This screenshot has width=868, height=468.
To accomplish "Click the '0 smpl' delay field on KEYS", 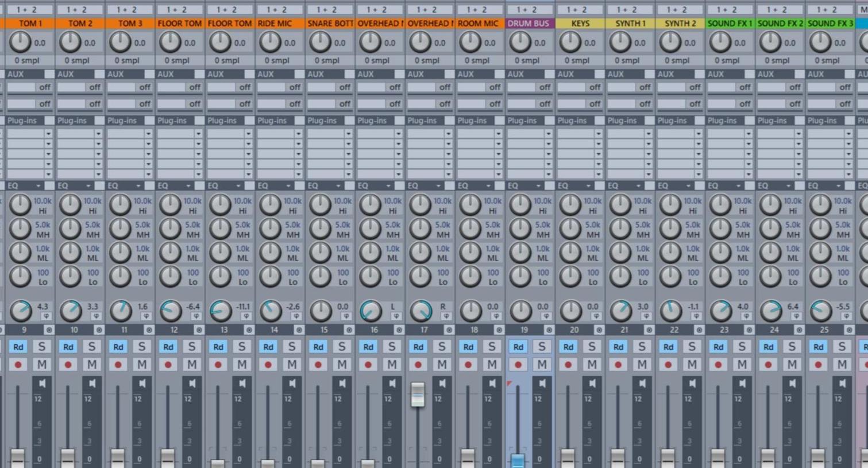I will point(577,60).
